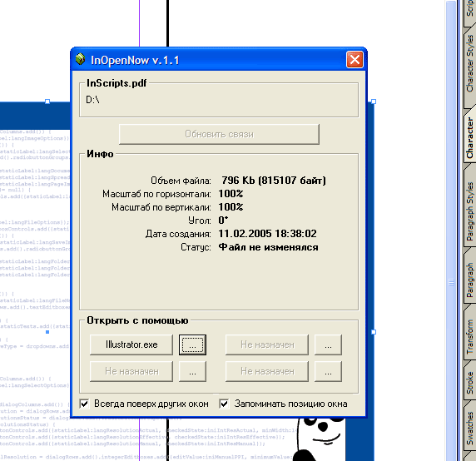Click the status Файл не изменялся text
This screenshot has width=476, height=461.
(x=268, y=247)
